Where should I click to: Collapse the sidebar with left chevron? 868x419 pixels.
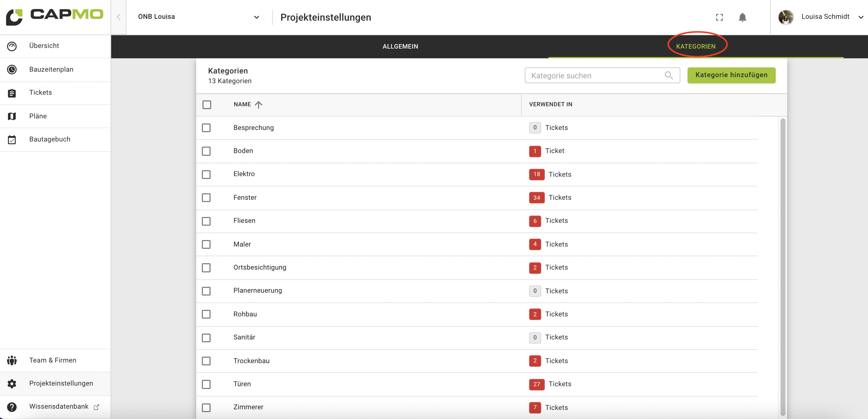(119, 17)
